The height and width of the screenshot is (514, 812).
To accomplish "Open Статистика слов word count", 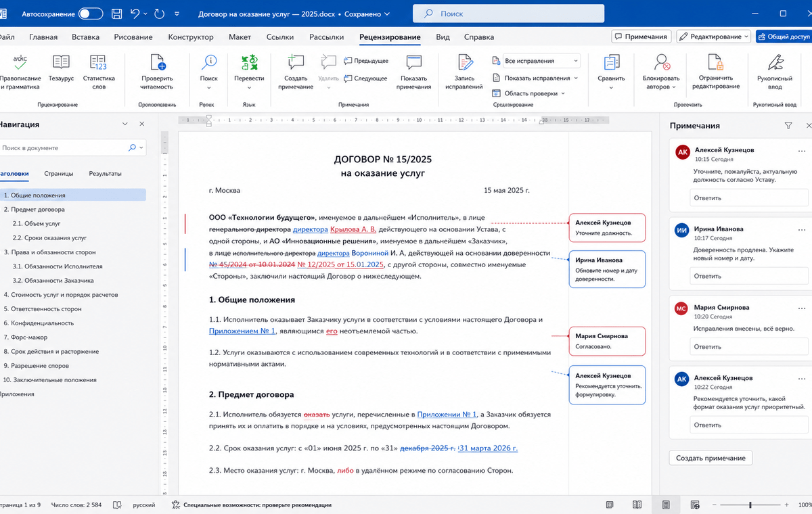I will (x=99, y=73).
